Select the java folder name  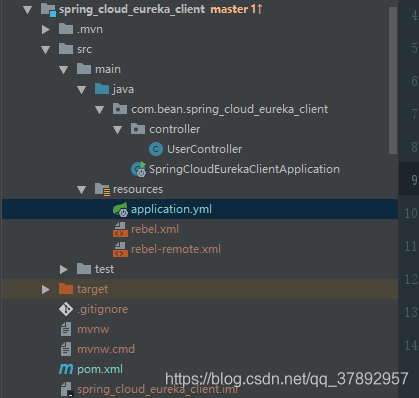123,90
